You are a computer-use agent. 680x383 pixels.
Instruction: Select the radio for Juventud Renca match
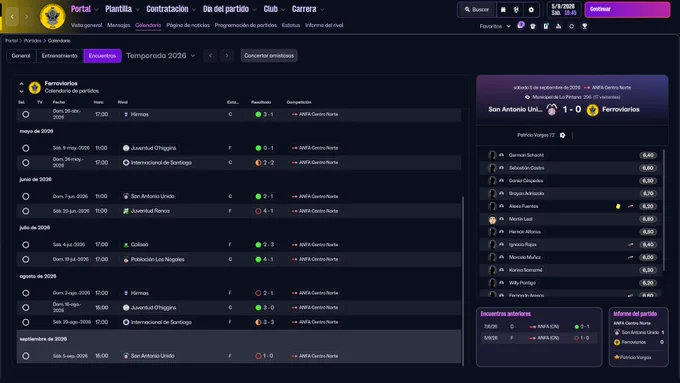pos(26,211)
